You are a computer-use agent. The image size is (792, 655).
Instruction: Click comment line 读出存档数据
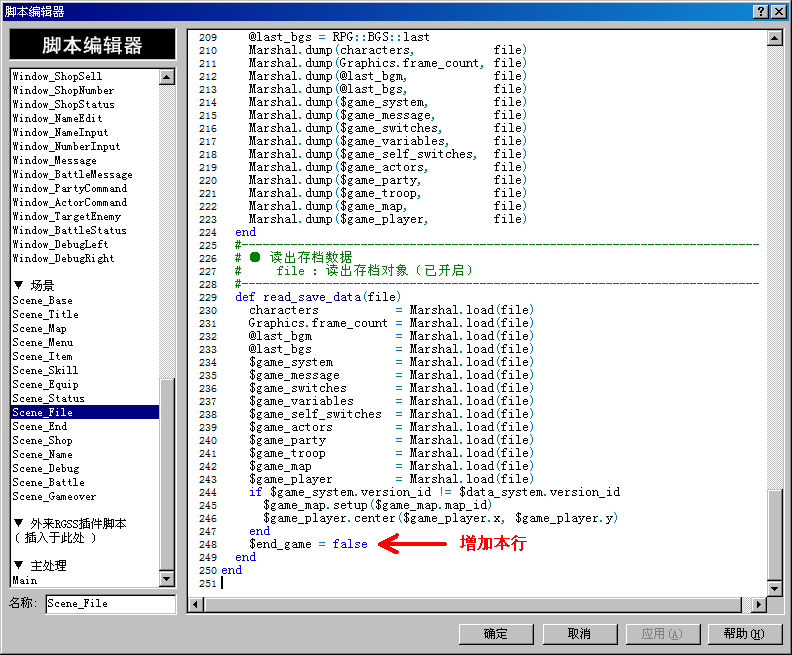(x=293, y=258)
